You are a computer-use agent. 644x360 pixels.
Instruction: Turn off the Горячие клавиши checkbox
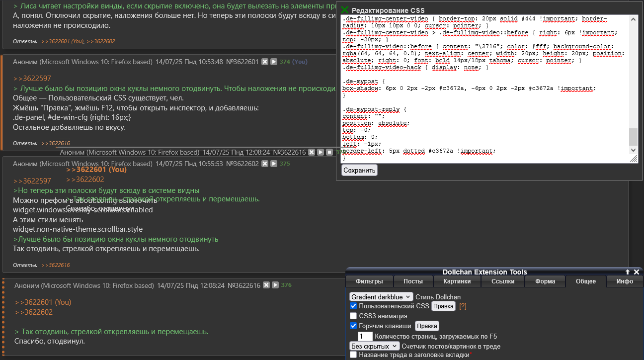(353, 326)
